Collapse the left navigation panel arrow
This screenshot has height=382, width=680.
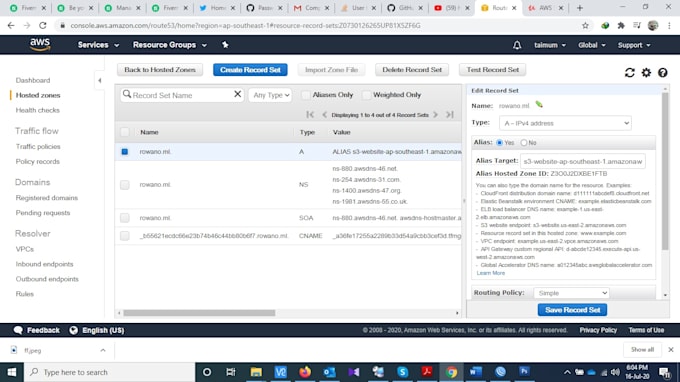[x=100, y=80]
